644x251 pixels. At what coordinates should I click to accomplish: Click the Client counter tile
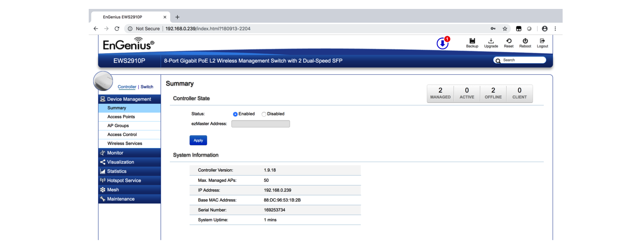point(520,94)
